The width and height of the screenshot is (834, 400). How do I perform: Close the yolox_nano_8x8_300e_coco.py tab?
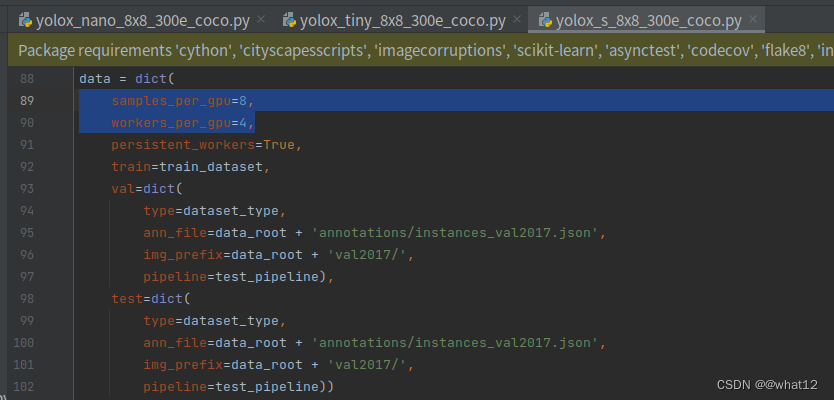pyautogui.click(x=261, y=20)
